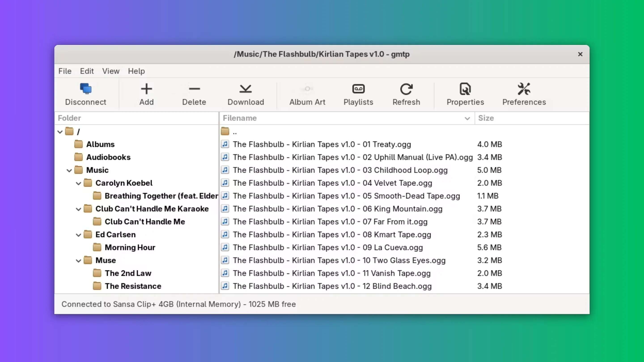The height and width of the screenshot is (362, 644).
Task: Select the Carolyn Koebel folder label
Action: [124, 183]
